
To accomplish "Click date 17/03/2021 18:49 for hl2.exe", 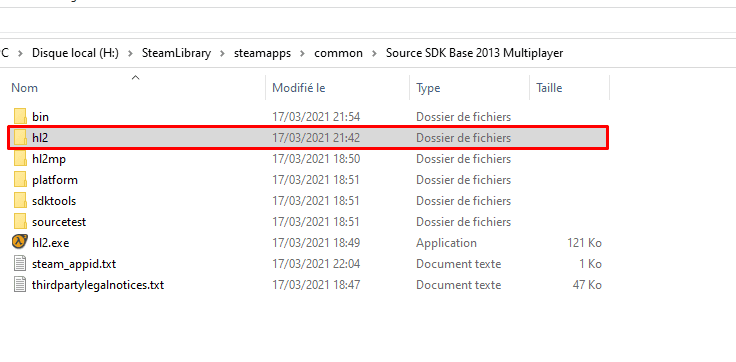I will [x=316, y=243].
